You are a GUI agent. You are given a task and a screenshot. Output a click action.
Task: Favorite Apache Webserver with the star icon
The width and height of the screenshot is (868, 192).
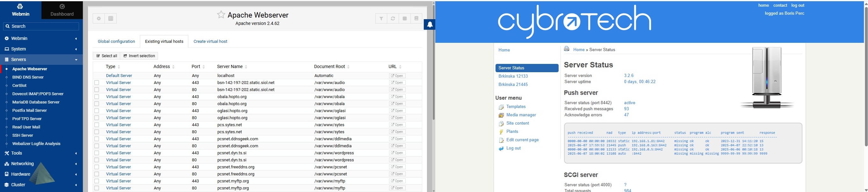pos(221,14)
